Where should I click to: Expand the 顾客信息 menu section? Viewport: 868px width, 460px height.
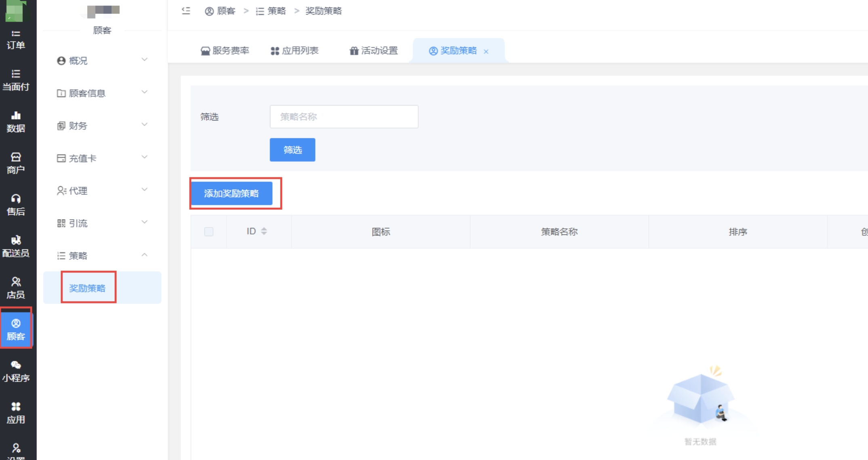[102, 93]
